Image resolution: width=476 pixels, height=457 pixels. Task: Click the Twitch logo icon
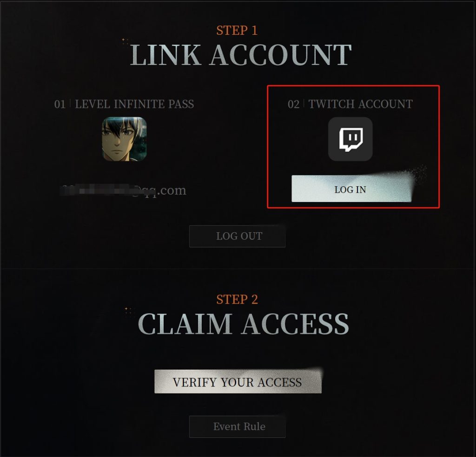click(350, 139)
